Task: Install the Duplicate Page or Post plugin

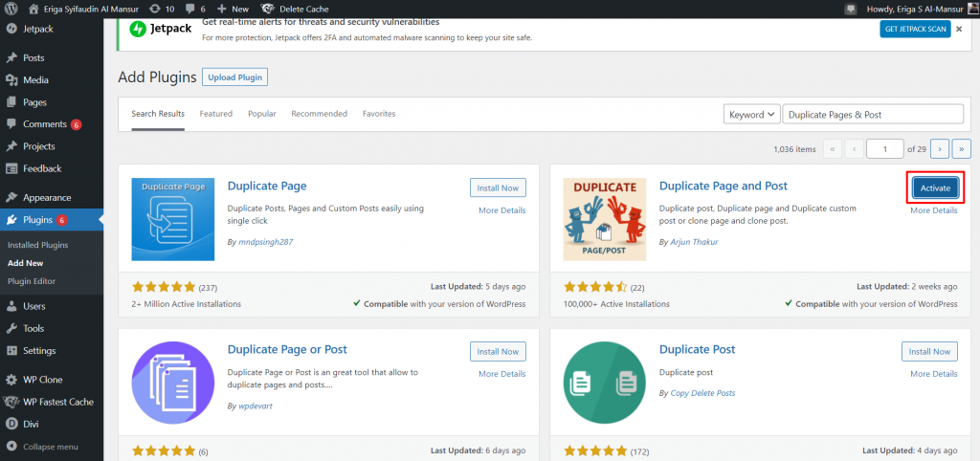Action: click(498, 352)
